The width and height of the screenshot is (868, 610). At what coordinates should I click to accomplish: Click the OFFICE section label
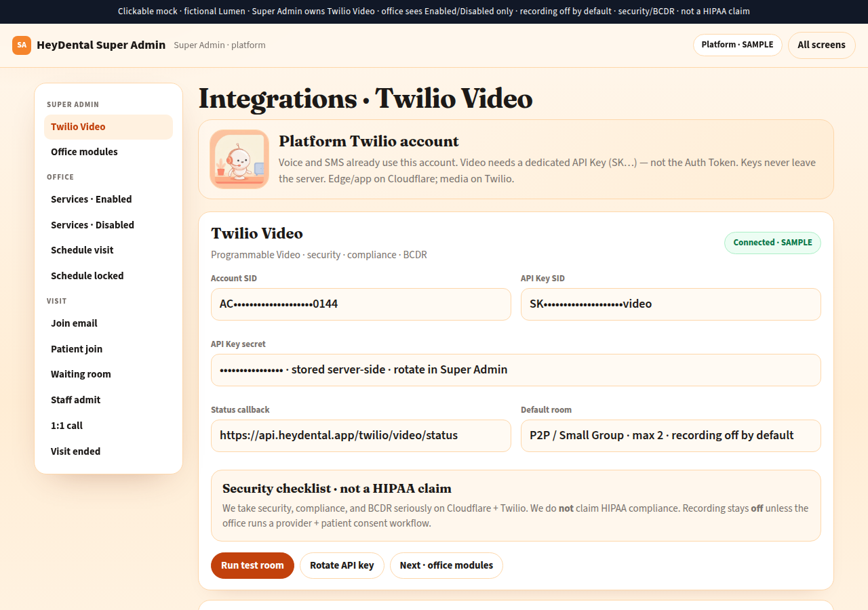(60, 177)
